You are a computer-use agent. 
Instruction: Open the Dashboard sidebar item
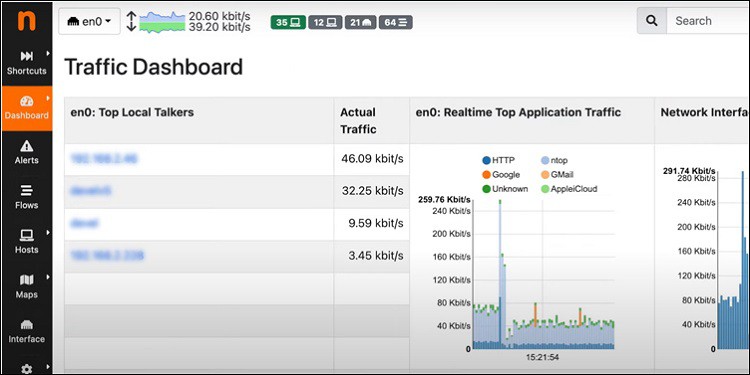(x=27, y=109)
